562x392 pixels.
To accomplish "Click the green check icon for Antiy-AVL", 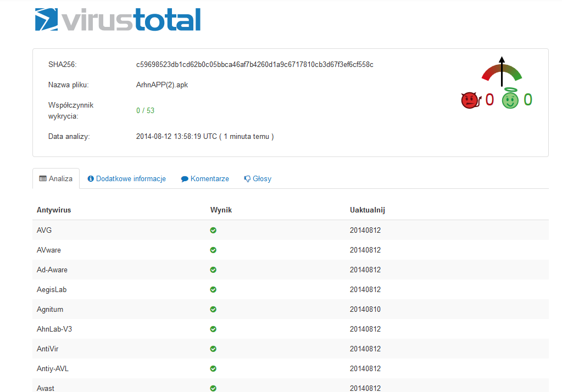I will click(213, 368).
